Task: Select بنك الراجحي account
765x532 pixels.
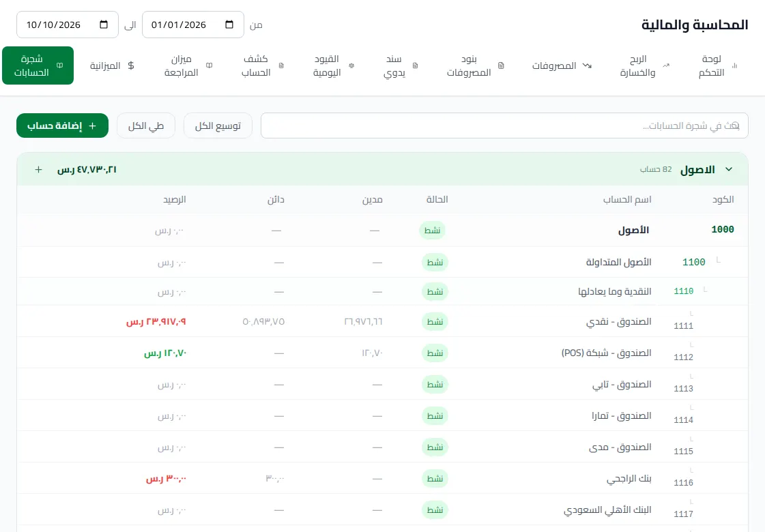Action: (x=629, y=479)
